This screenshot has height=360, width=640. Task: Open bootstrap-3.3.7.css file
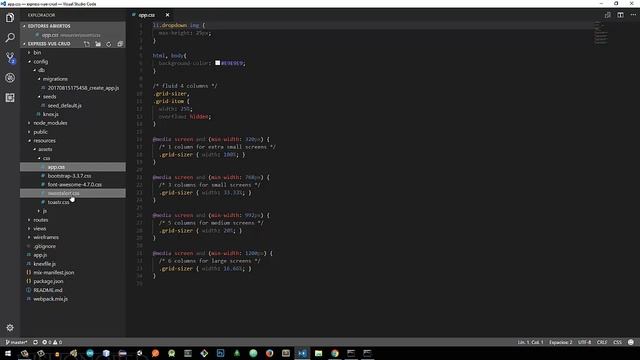click(x=69, y=176)
